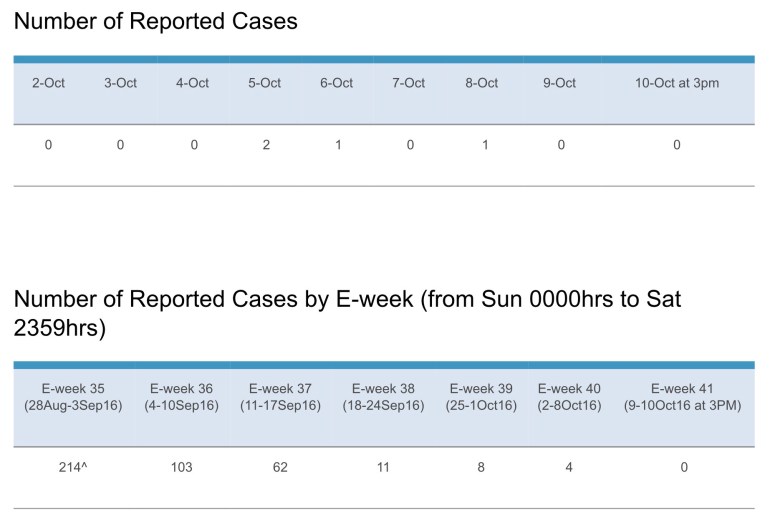This screenshot has height=517, width=770.
Task: Select the E-week 41 column header
Action: [x=684, y=397]
